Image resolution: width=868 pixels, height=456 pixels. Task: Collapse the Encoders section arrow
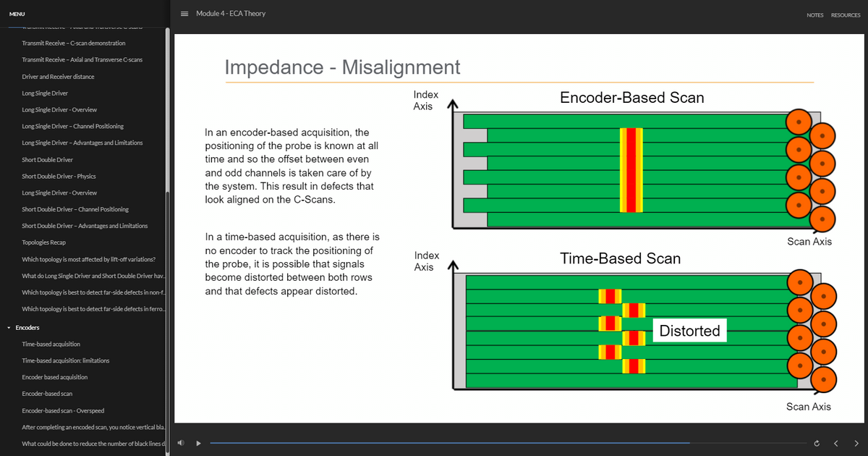point(9,328)
